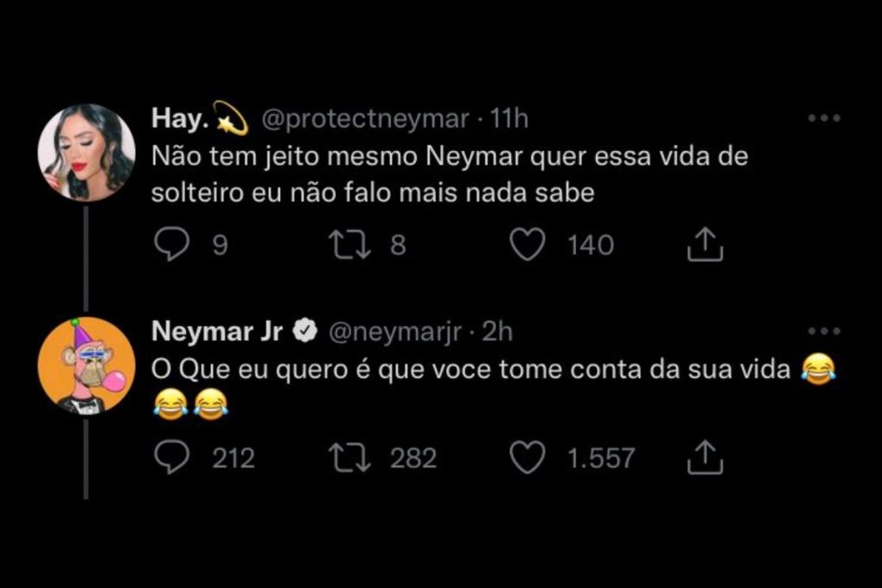882x588 pixels.
Task: Open Neymar Jr's tweet text
Action: 469,370
